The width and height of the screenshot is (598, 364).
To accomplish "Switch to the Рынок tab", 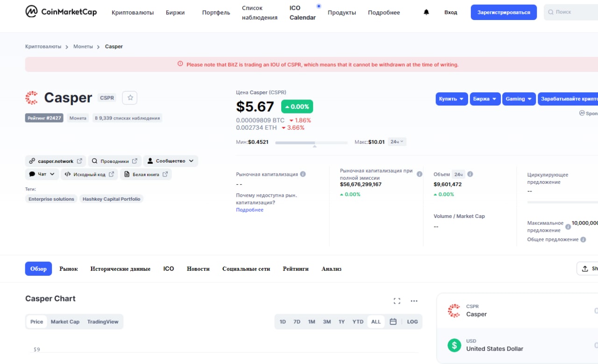I will pyautogui.click(x=69, y=269).
